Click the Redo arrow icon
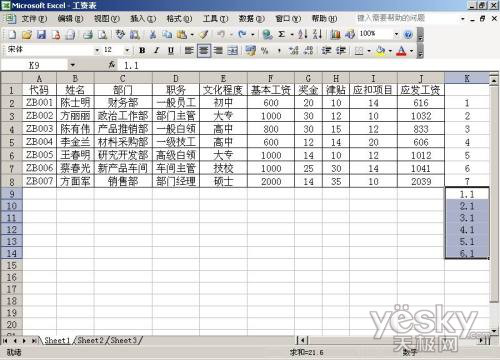This screenshot has width=500, height=360. coord(243,34)
